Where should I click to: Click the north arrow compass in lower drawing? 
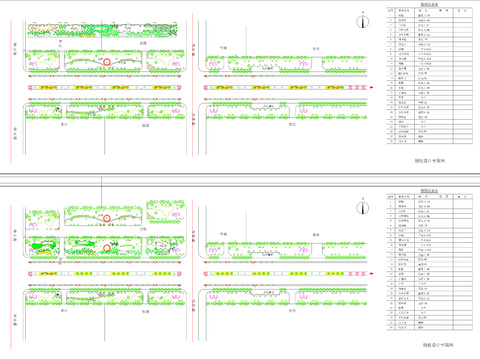point(363,207)
